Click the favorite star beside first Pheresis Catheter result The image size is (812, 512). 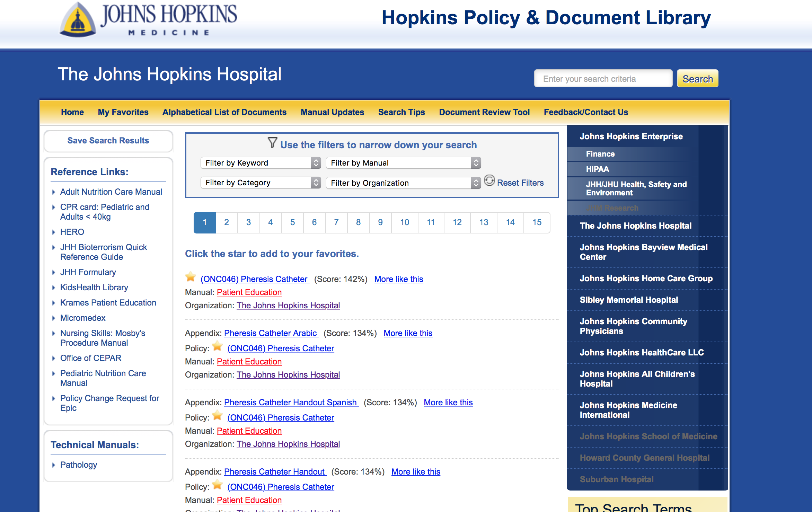191,277
